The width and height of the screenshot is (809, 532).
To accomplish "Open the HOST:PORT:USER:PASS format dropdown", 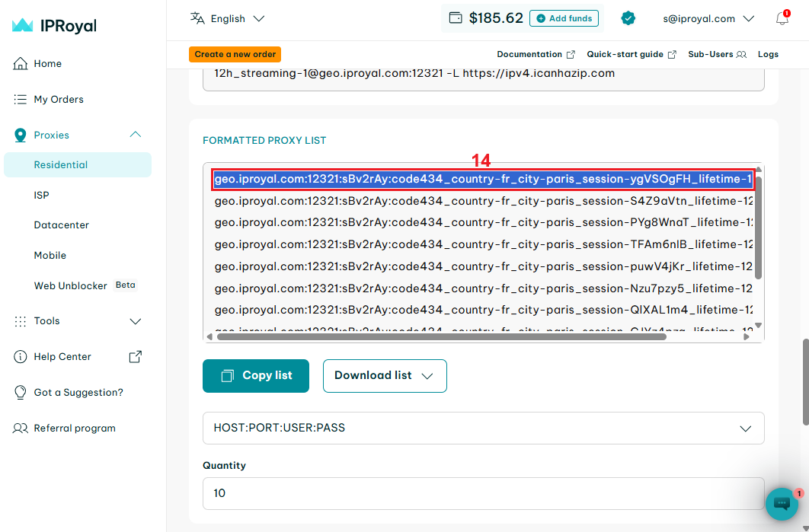I will (483, 428).
